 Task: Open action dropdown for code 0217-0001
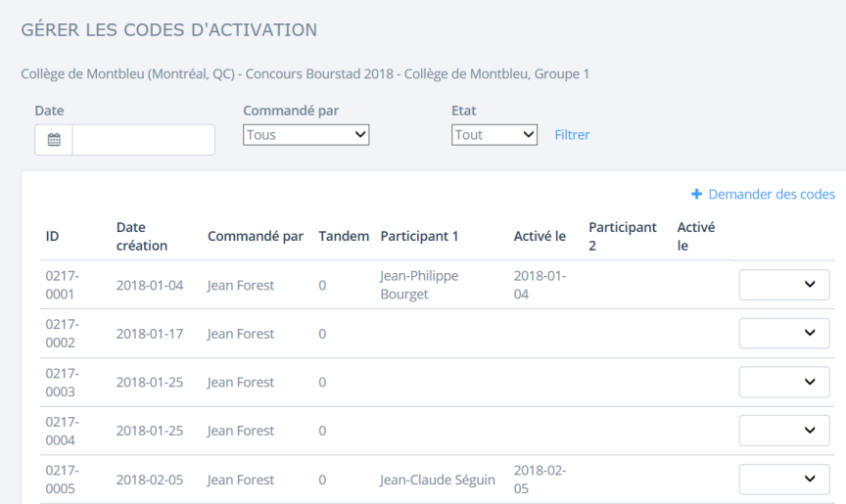(784, 284)
